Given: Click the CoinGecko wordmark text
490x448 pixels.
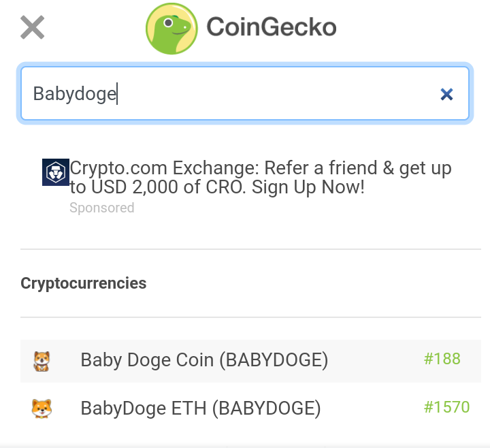Looking at the screenshot, I should 272,27.
